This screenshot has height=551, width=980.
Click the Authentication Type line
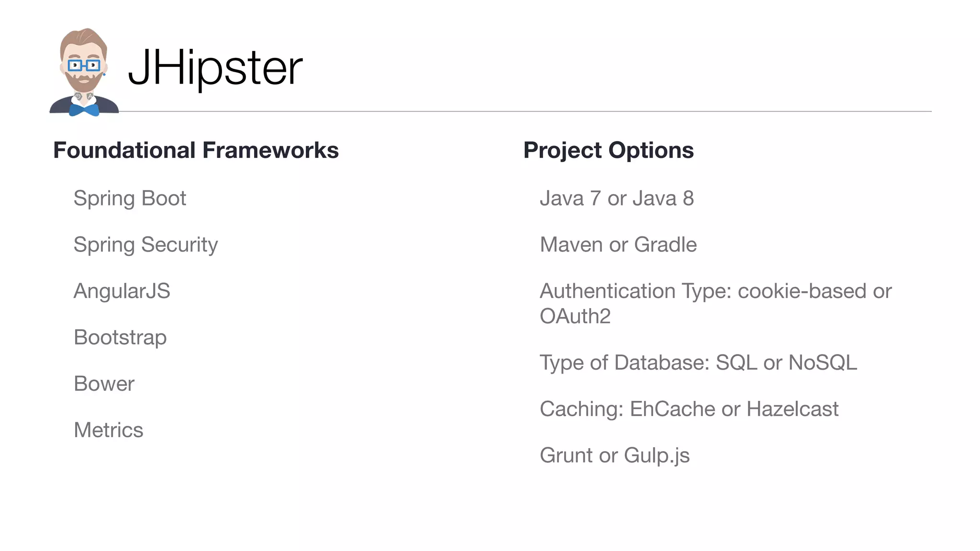tap(715, 291)
